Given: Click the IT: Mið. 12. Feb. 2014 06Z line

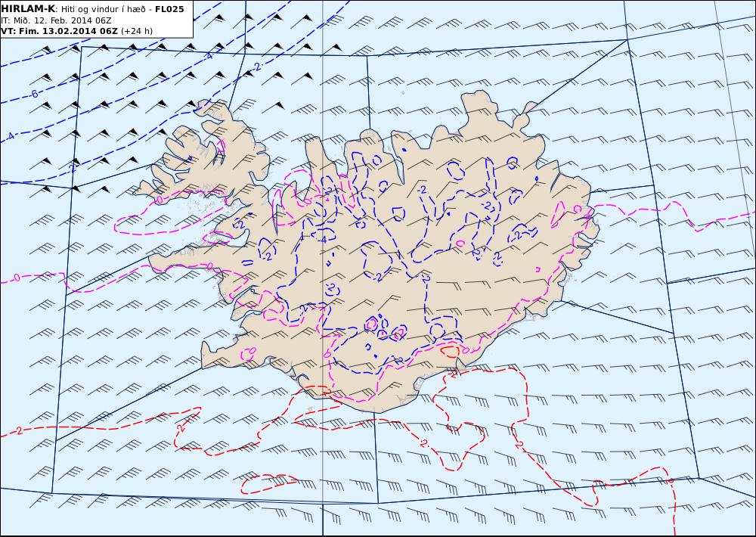Looking at the screenshot, I should tap(57, 20).
